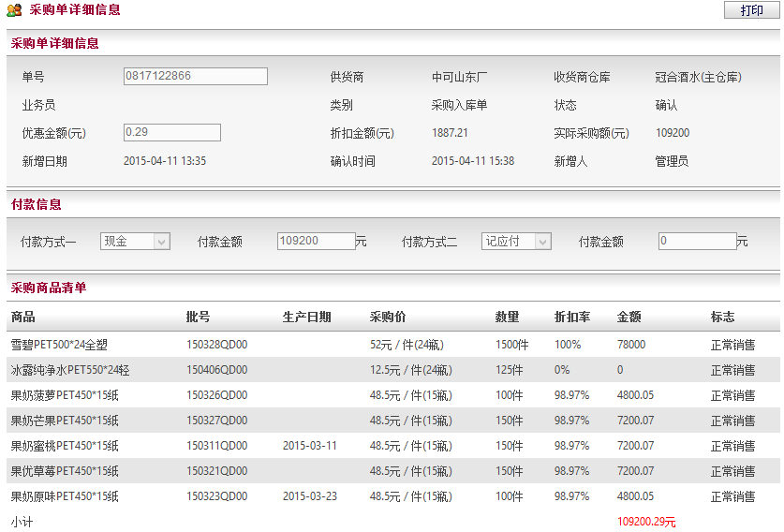Image resolution: width=784 pixels, height=532 pixels.
Task: Click created date 2015-04-11 13:35
Action: pyautogui.click(x=165, y=160)
